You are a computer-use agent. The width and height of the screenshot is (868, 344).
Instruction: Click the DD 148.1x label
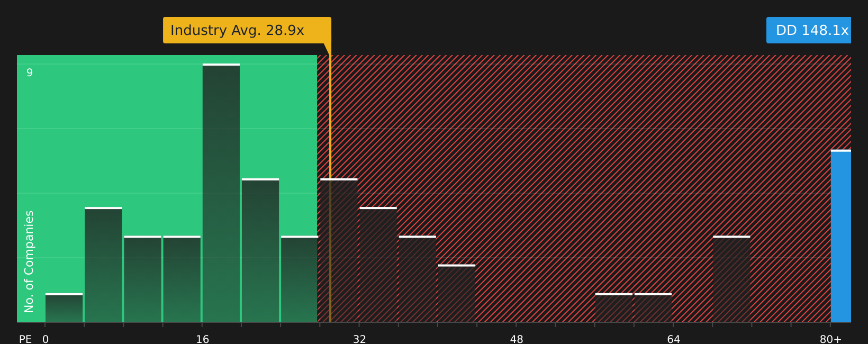pyautogui.click(x=809, y=30)
